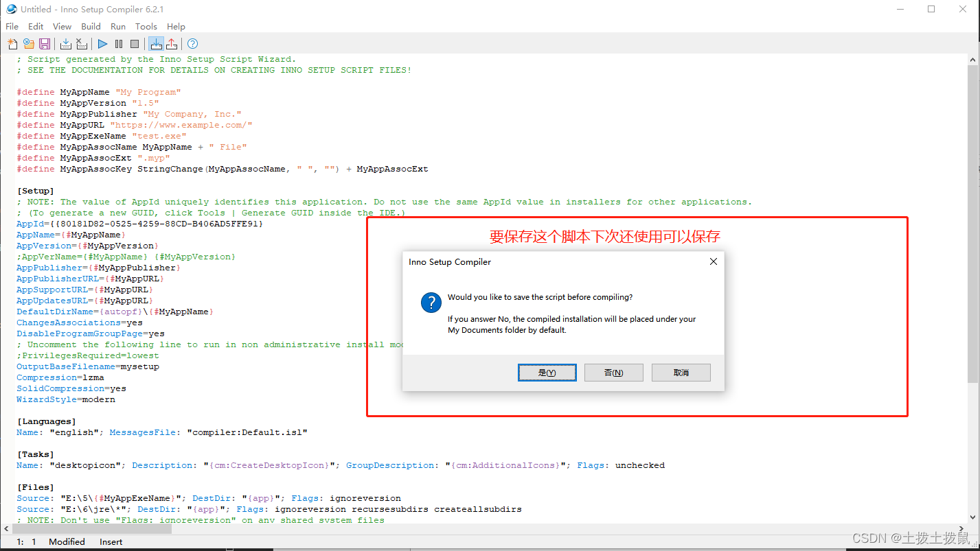The image size is (980, 551).
Task: Terminate setup with the square stop icon
Action: 135,44
